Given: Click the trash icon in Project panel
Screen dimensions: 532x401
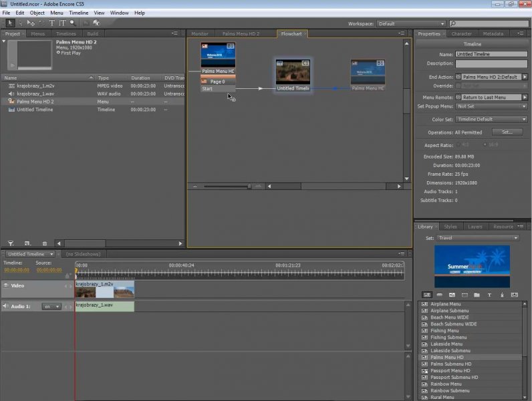Looking at the screenshot, I should tap(45, 243).
